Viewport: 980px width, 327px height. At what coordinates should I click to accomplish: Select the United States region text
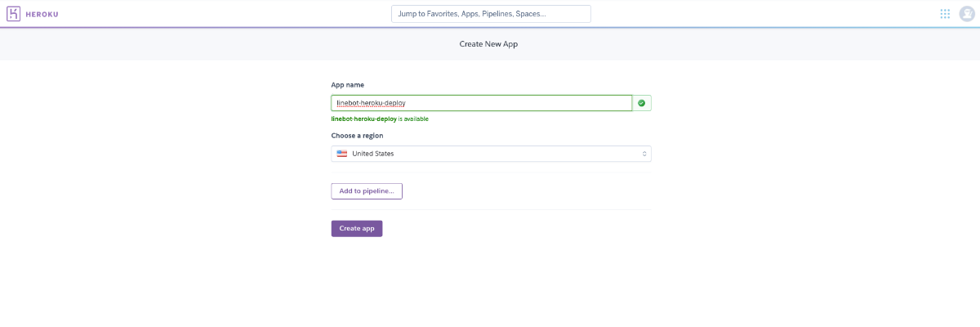(x=372, y=154)
